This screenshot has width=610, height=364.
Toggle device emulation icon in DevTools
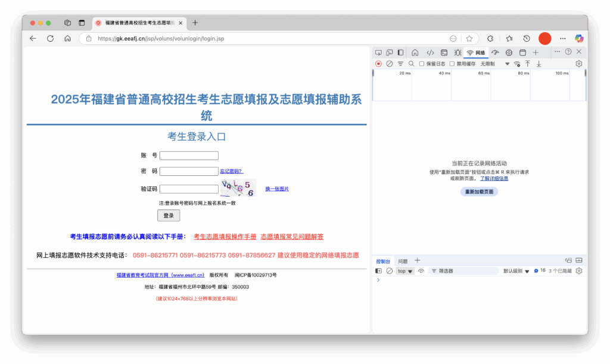click(x=390, y=52)
